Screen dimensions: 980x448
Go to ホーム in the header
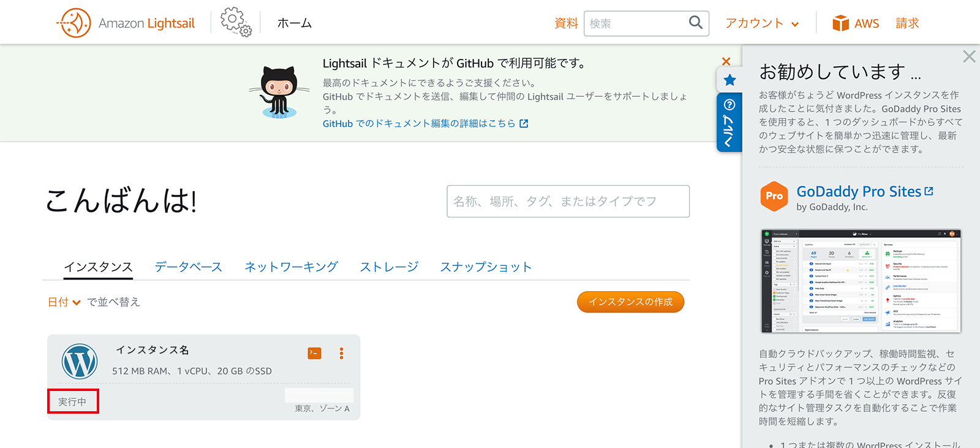point(294,23)
